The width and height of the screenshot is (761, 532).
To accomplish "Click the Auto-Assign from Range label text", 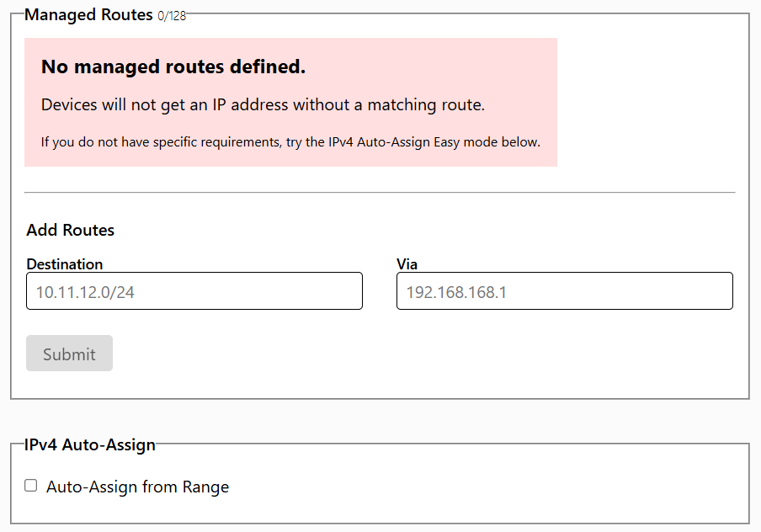I will (137, 487).
